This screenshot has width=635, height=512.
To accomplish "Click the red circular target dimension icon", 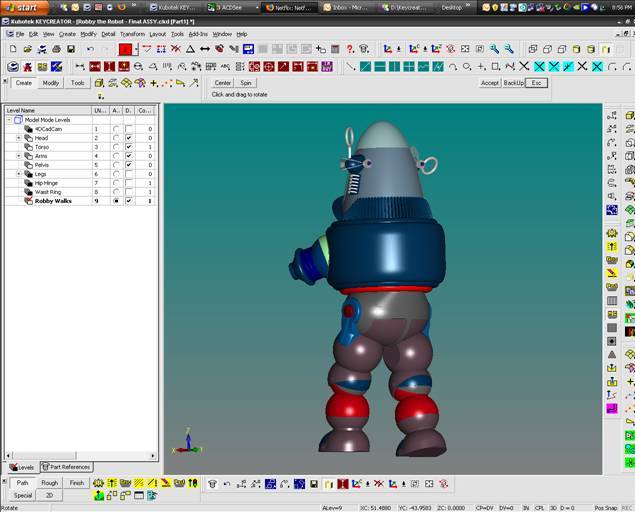I will click(269, 66).
